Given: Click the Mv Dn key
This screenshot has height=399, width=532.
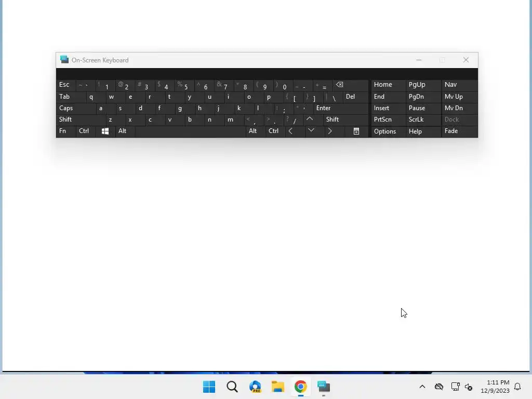Looking at the screenshot, I should pyautogui.click(x=459, y=108).
